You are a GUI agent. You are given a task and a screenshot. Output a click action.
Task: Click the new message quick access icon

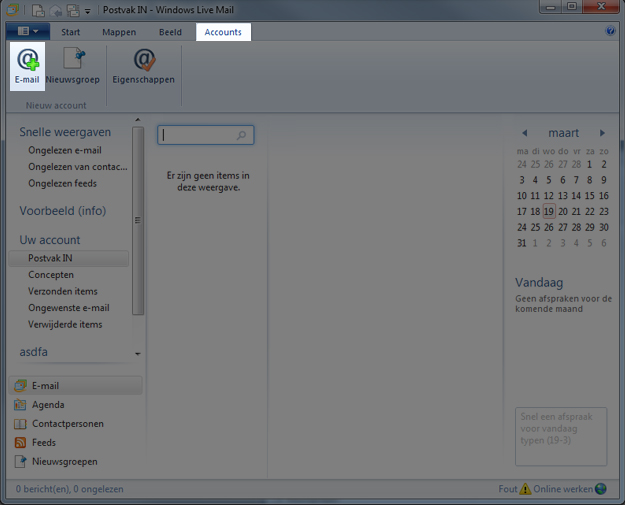(38, 10)
